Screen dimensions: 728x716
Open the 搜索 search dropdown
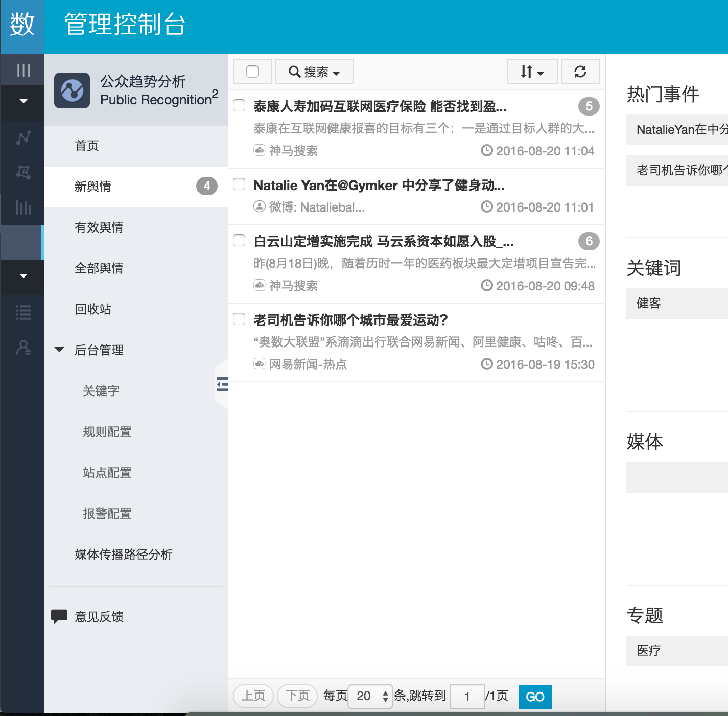[x=314, y=72]
